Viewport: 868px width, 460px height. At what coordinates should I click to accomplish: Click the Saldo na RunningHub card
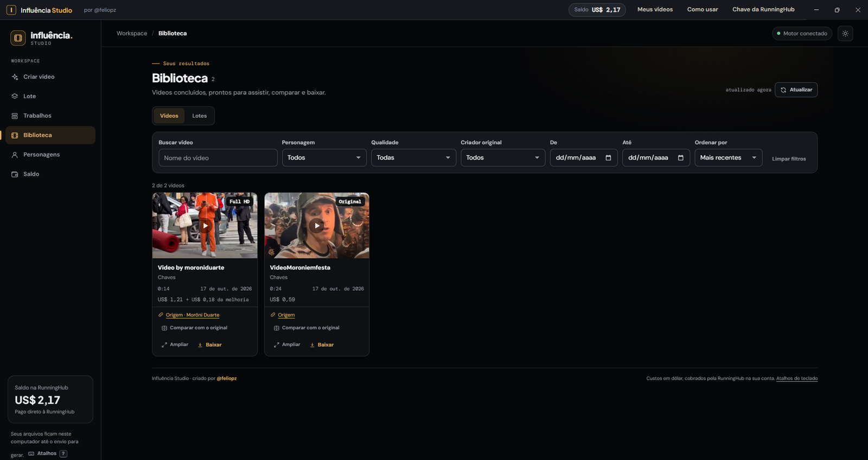tap(50, 399)
